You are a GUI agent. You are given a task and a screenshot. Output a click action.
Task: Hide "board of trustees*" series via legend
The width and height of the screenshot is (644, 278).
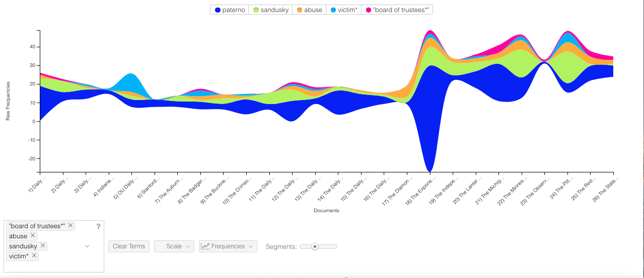398,10
